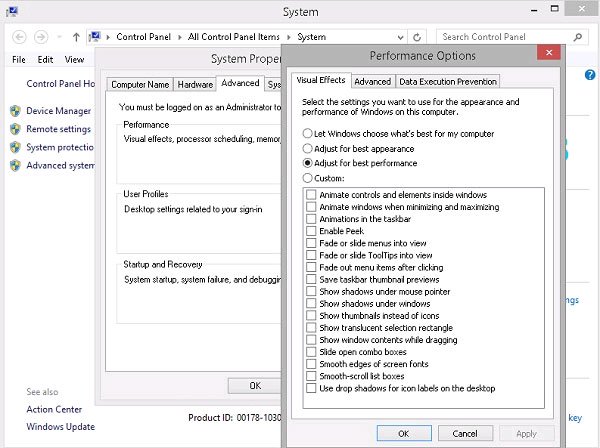Screen dimensions: 600x448
Task: Open the File menu
Action: point(19,60)
